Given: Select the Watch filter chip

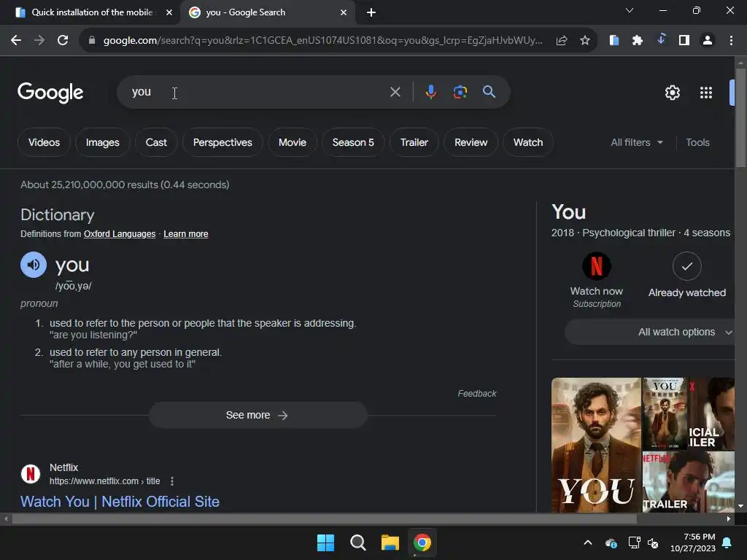Looking at the screenshot, I should point(528,142).
